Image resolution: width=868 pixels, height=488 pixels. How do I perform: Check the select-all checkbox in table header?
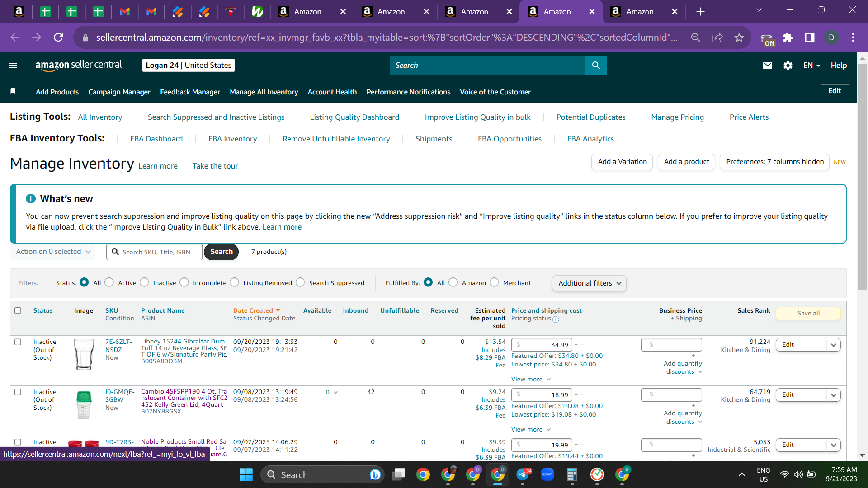(18, 310)
